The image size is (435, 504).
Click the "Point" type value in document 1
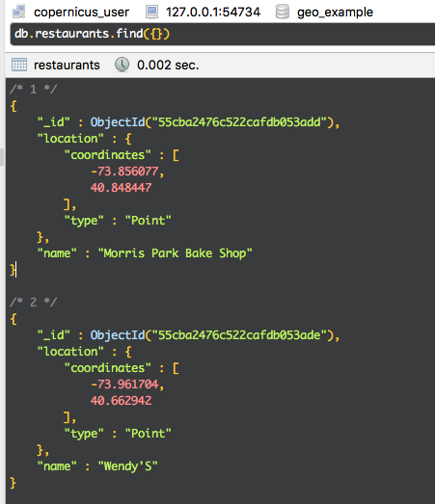pyautogui.click(x=148, y=221)
